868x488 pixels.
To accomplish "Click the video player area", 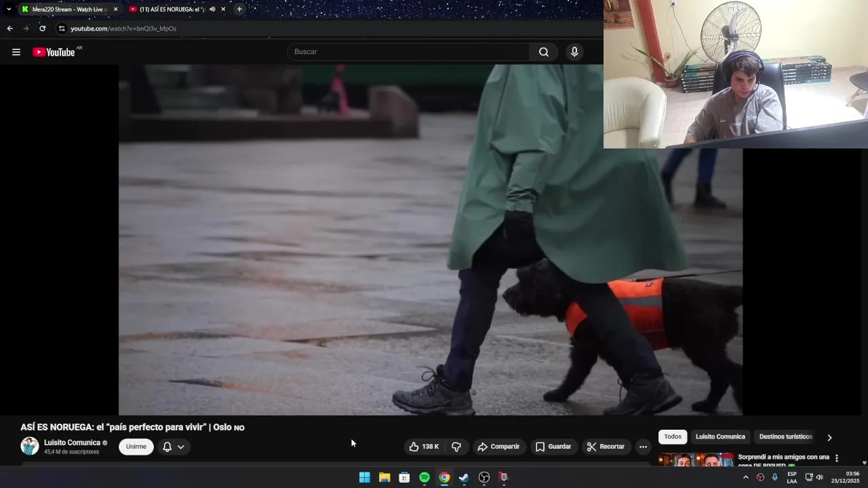I will point(431,240).
